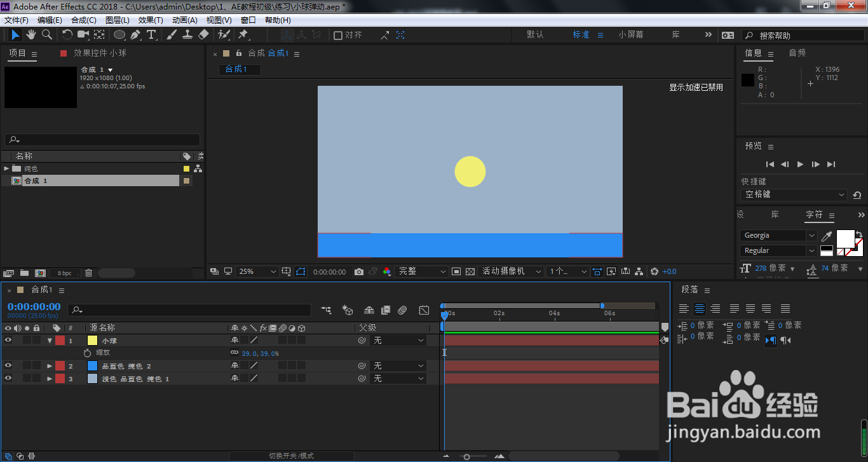Switch to 效果控件 小球 panel tab
This screenshot has height=462, width=868.
[x=100, y=53]
